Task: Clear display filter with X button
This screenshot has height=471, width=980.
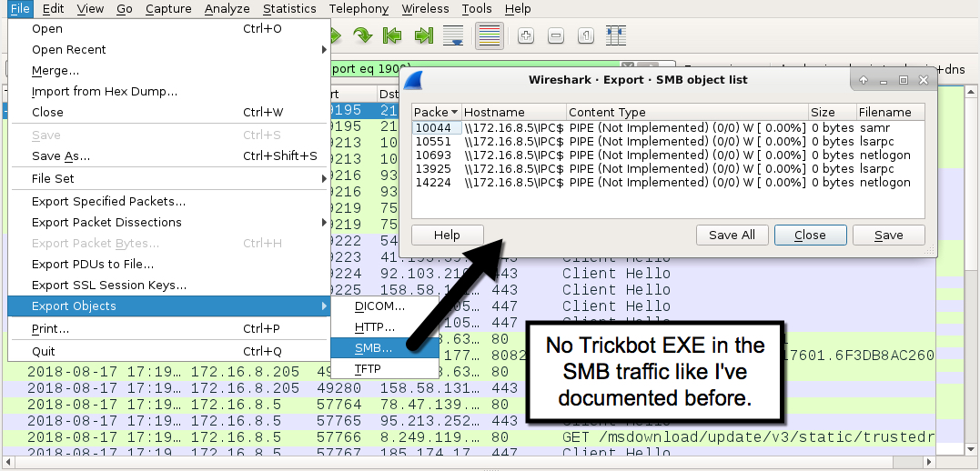Action: (628, 67)
